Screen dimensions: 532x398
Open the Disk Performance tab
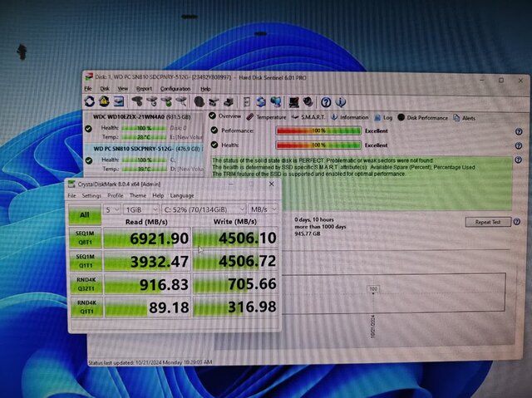(x=426, y=118)
